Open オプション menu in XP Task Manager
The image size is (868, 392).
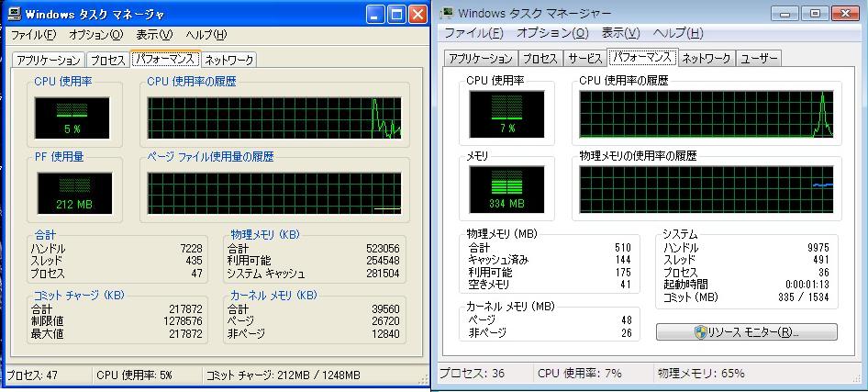(x=95, y=35)
